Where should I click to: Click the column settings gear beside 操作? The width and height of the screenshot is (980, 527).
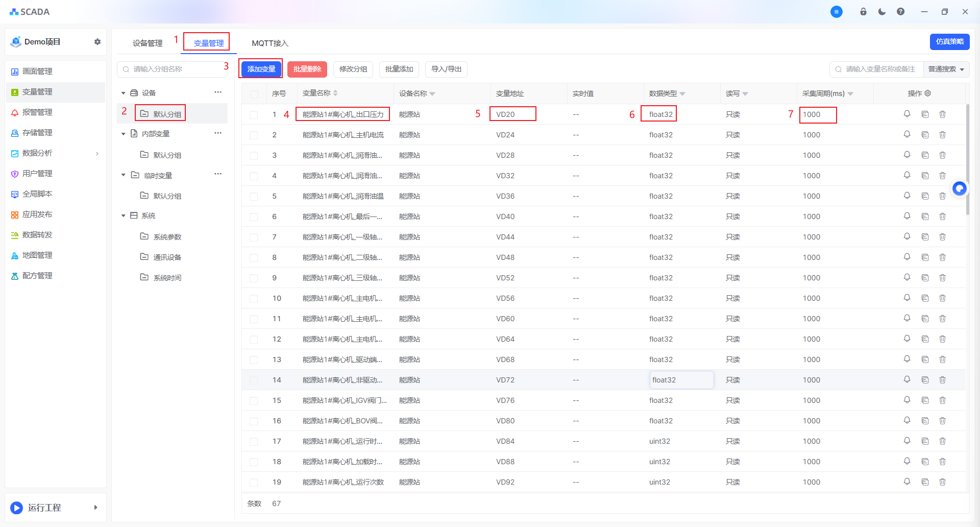[x=928, y=93]
